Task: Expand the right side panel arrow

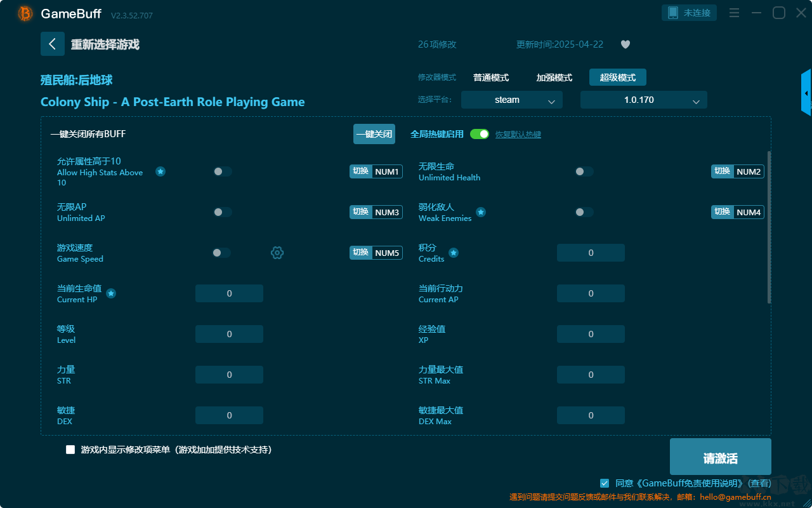Action: point(806,93)
